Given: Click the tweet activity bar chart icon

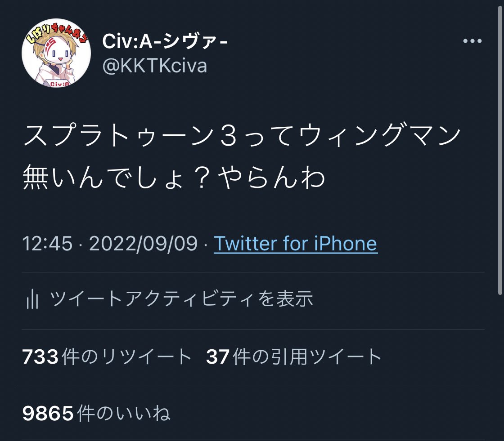Looking at the screenshot, I should click(32, 298).
